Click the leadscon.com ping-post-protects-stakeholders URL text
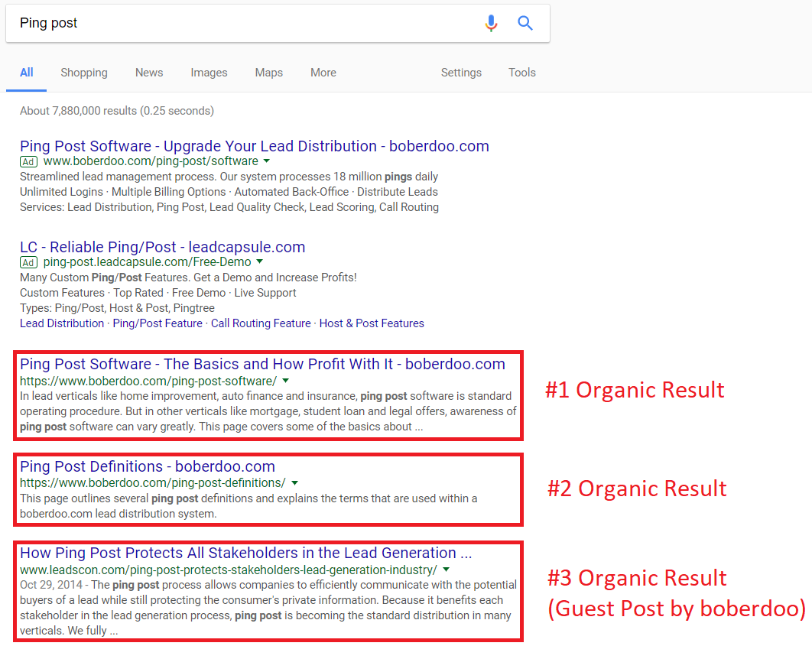The height and width of the screenshot is (646, 812). click(229, 570)
